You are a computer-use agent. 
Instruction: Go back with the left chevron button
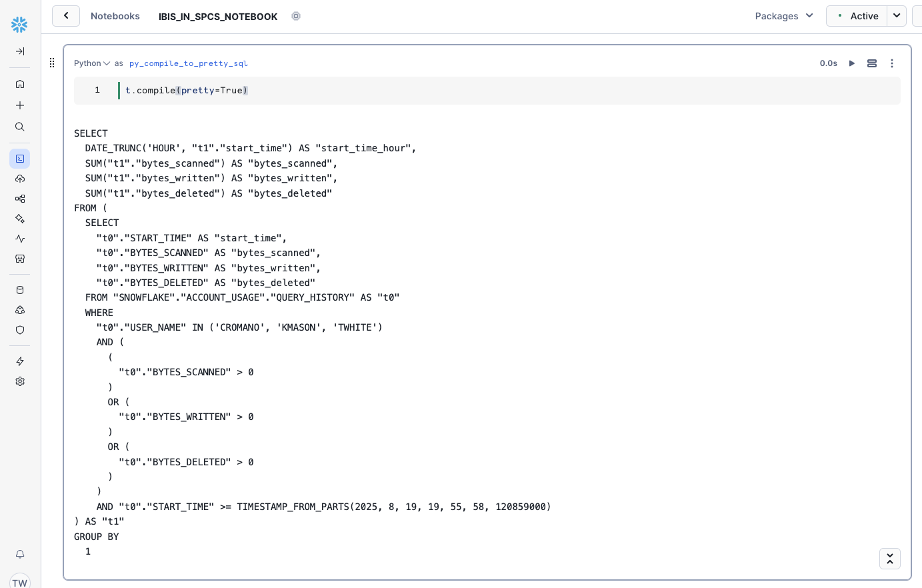point(66,16)
